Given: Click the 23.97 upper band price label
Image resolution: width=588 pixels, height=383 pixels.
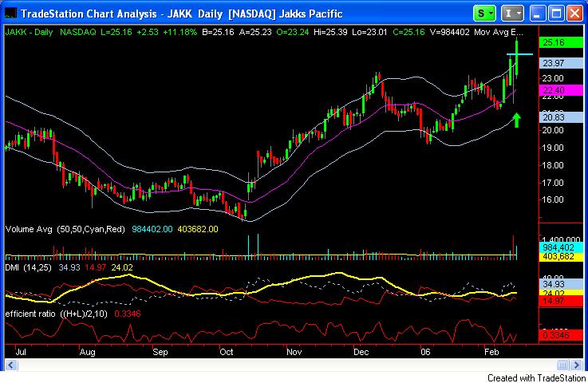Looking at the screenshot, I should click(561, 63).
